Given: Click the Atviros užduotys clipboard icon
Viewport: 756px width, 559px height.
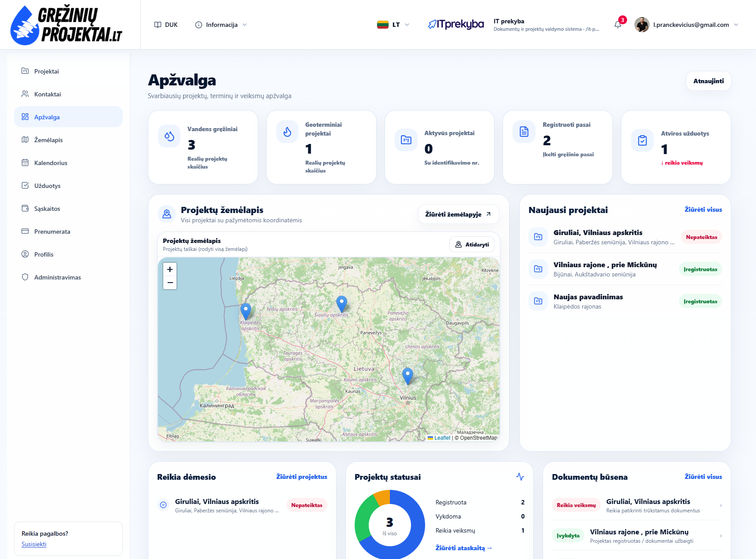Looking at the screenshot, I should (x=642, y=140).
